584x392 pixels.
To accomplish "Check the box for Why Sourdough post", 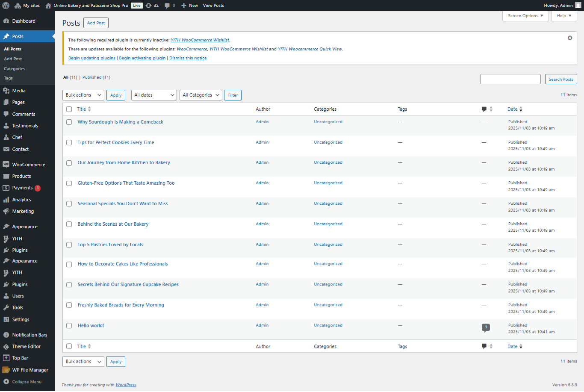I will point(69,122).
